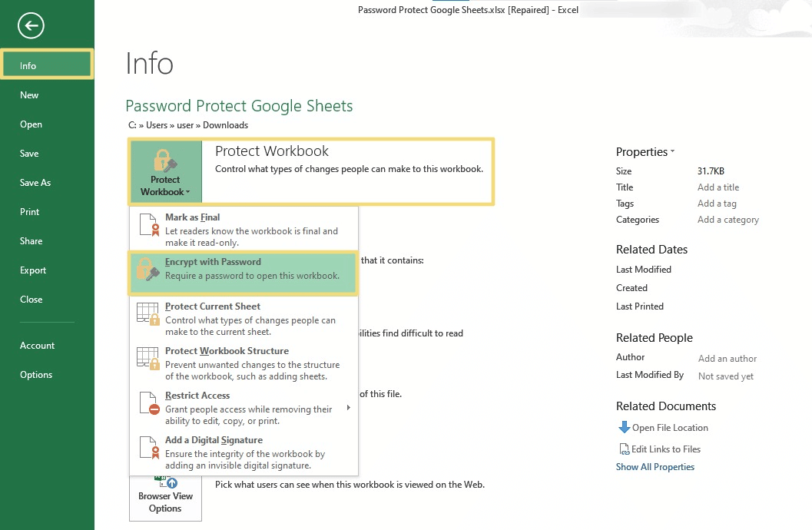Click the back arrow circle icon
Image resolution: width=812 pixels, height=530 pixels.
tap(31, 26)
